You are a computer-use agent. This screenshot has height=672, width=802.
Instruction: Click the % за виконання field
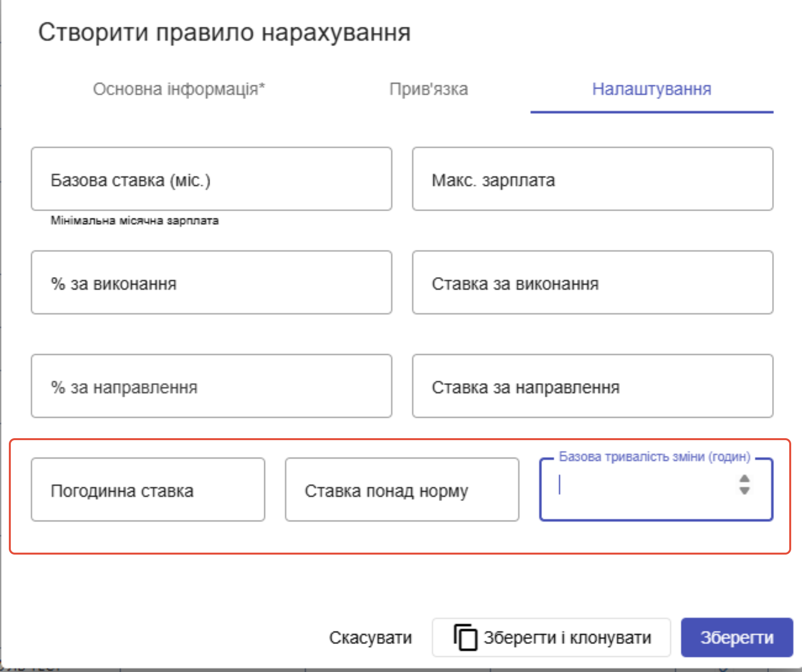point(211,283)
